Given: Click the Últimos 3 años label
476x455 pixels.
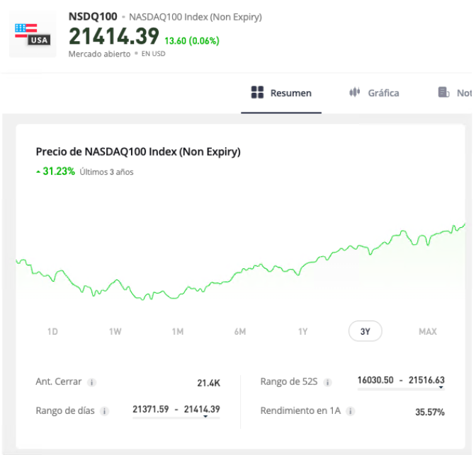Looking at the screenshot, I should coord(106,172).
